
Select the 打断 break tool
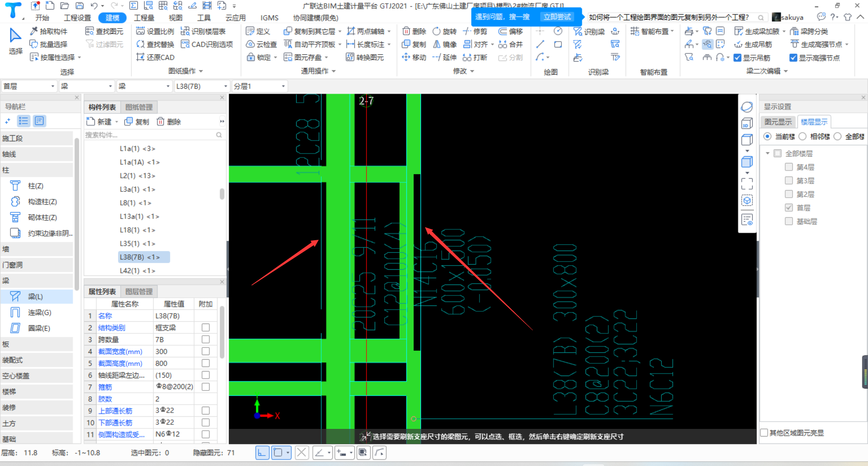point(475,57)
